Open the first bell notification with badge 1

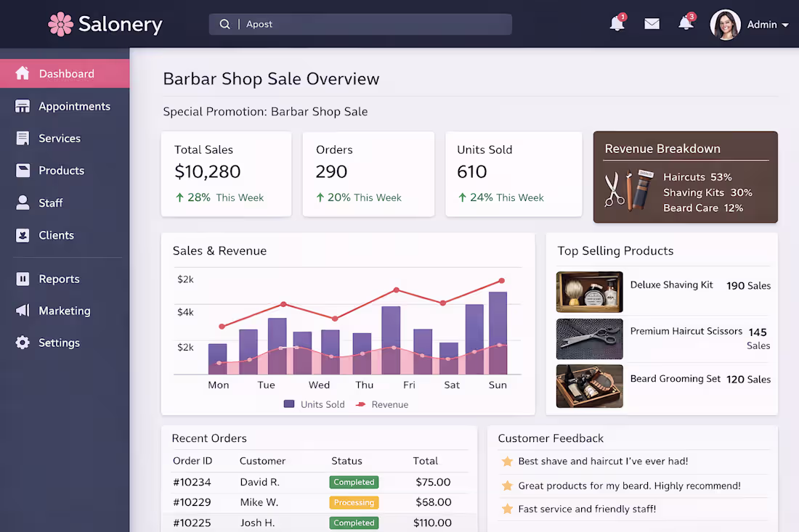tap(617, 23)
